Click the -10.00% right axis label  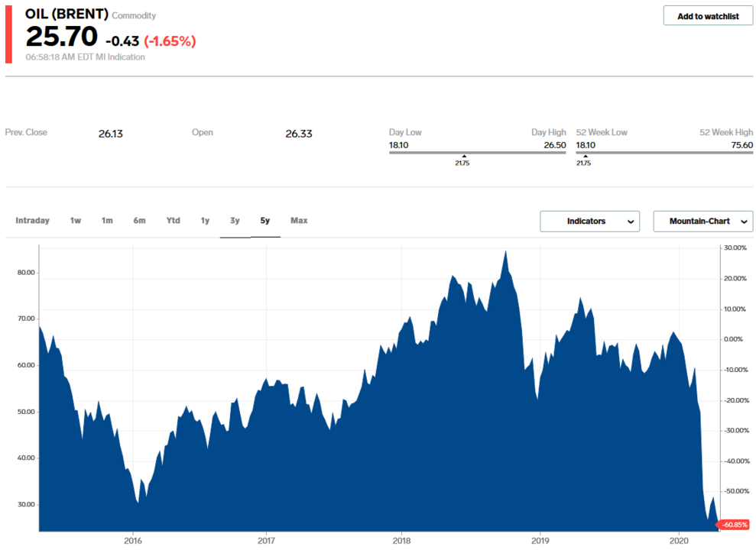click(x=736, y=370)
